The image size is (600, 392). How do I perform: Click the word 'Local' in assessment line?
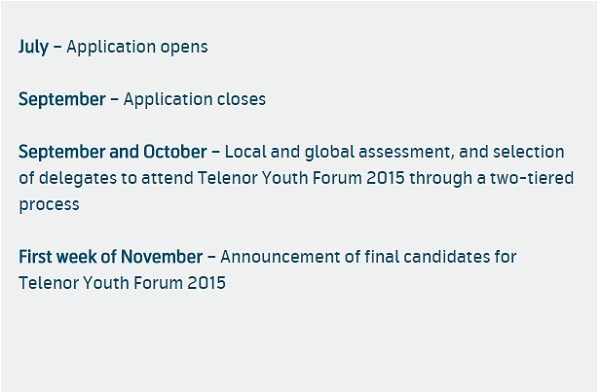(245, 152)
